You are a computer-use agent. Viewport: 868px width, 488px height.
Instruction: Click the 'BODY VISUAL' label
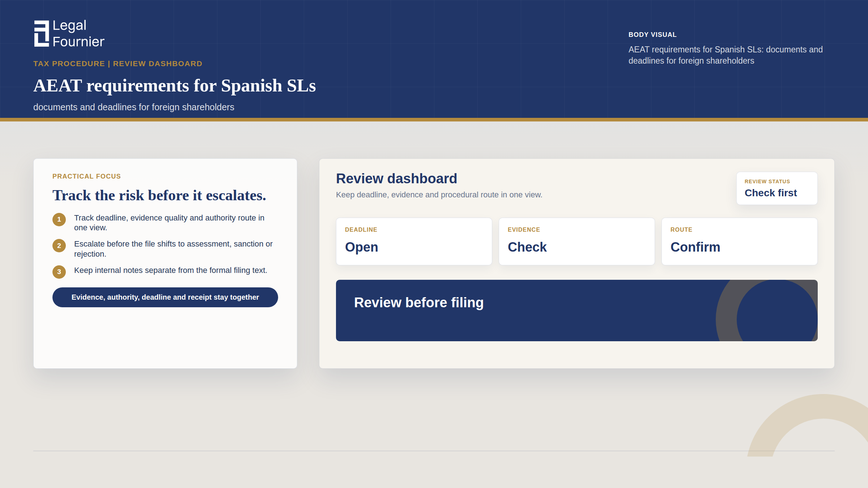652,35
